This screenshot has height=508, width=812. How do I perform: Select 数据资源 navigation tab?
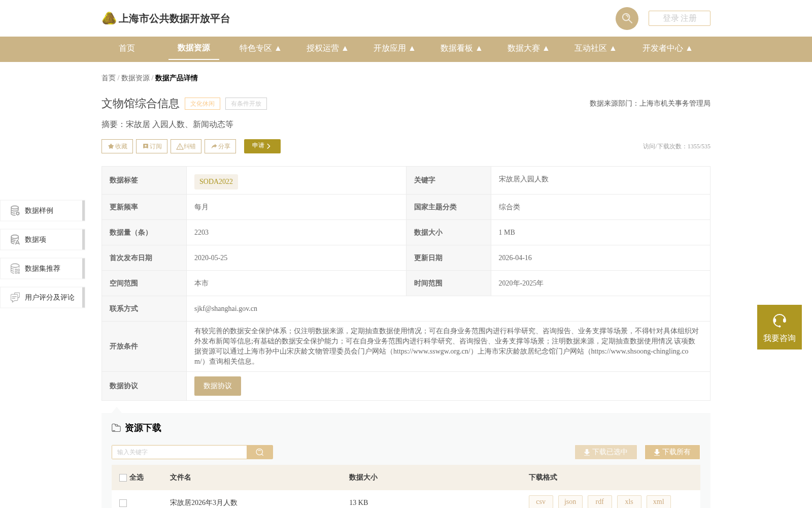click(193, 48)
